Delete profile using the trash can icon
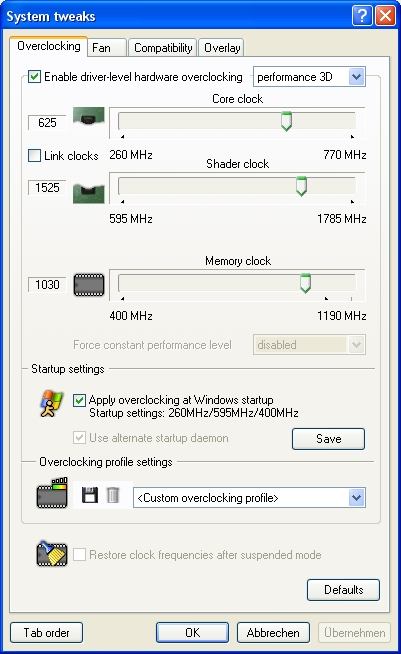Viewport: 401px width, 654px height. pos(113,495)
